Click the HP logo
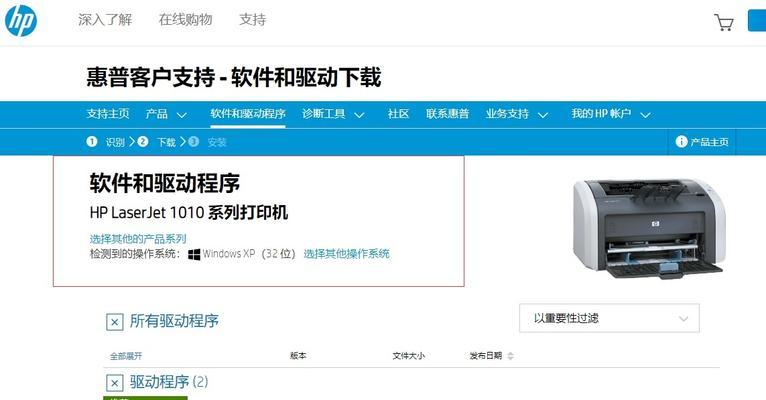 click(x=21, y=21)
